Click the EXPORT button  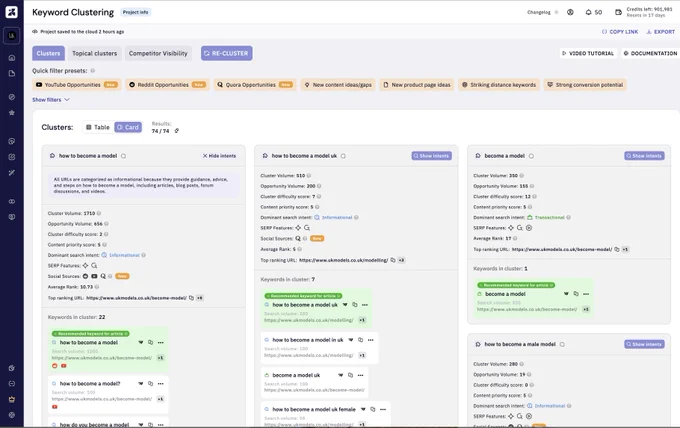point(661,32)
